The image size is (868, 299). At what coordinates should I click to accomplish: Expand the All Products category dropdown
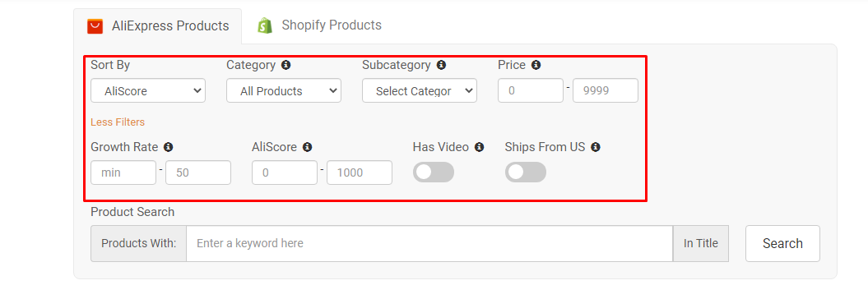pos(283,90)
